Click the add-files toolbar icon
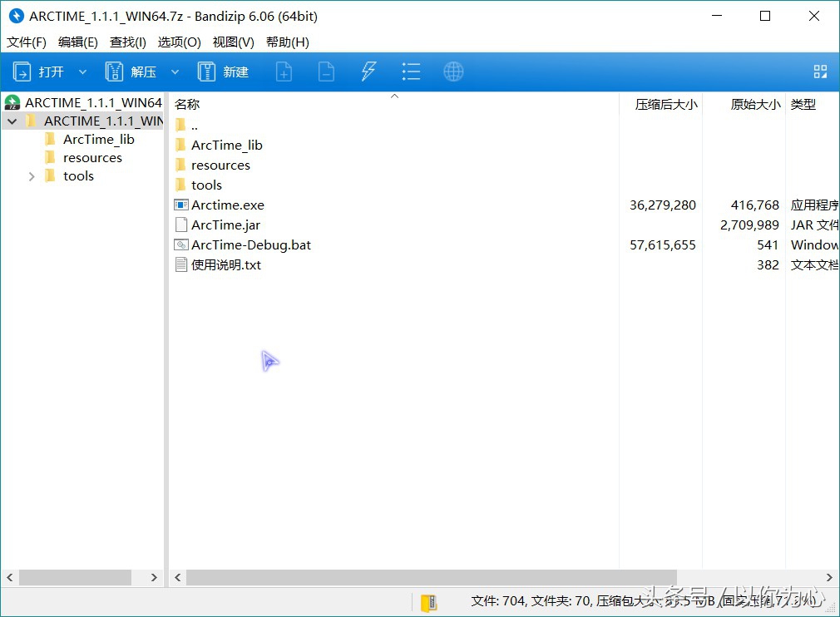The width and height of the screenshot is (840, 617). [284, 72]
